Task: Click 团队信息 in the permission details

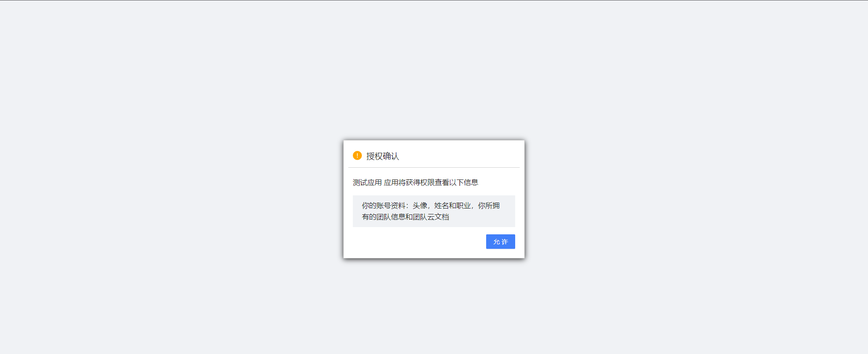Action: pos(390,217)
